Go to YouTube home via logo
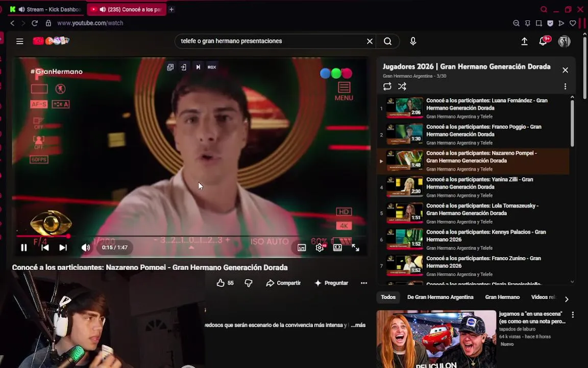The width and height of the screenshot is (588, 368). pos(51,41)
